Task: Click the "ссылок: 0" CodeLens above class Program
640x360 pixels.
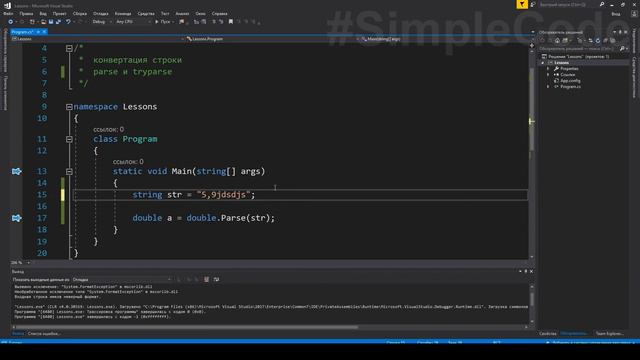Action: click(108, 129)
